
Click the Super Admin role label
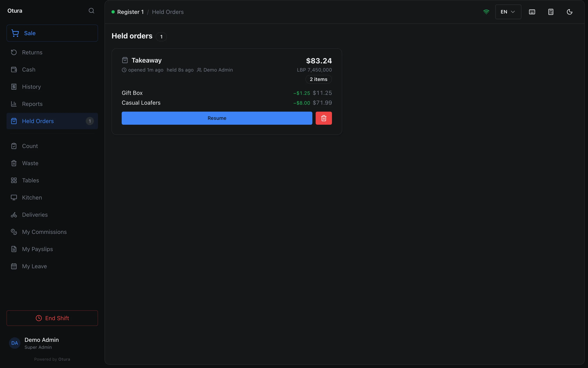coord(38,347)
